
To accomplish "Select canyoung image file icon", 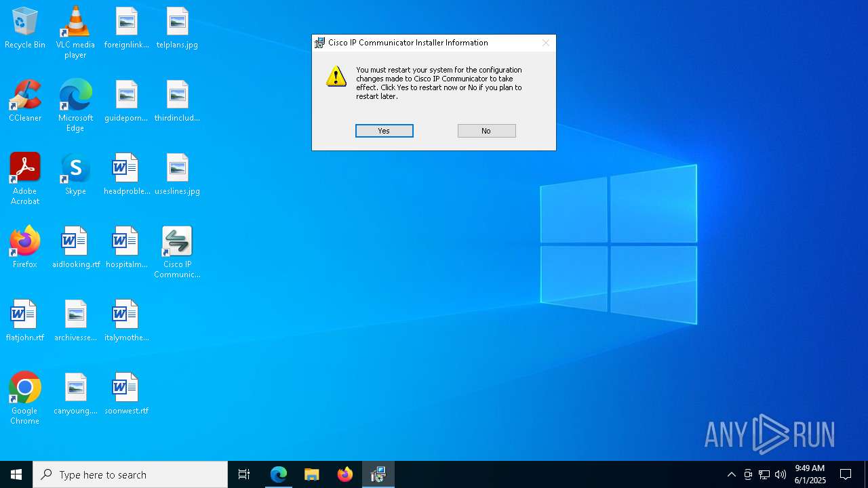I will coord(75,394).
